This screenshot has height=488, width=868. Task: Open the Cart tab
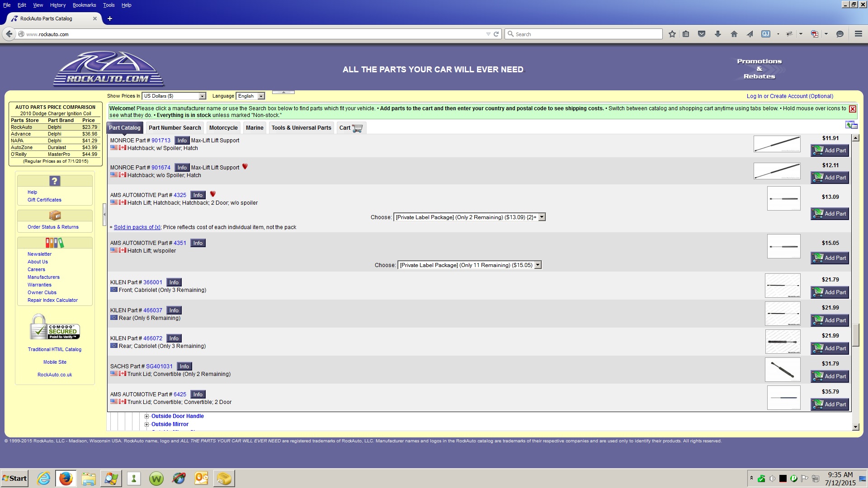[351, 128]
